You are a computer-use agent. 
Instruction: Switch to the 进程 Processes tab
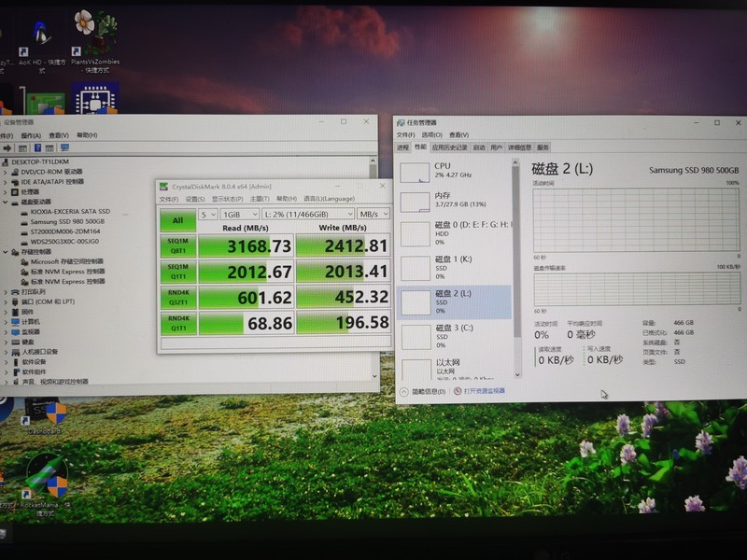pos(403,147)
